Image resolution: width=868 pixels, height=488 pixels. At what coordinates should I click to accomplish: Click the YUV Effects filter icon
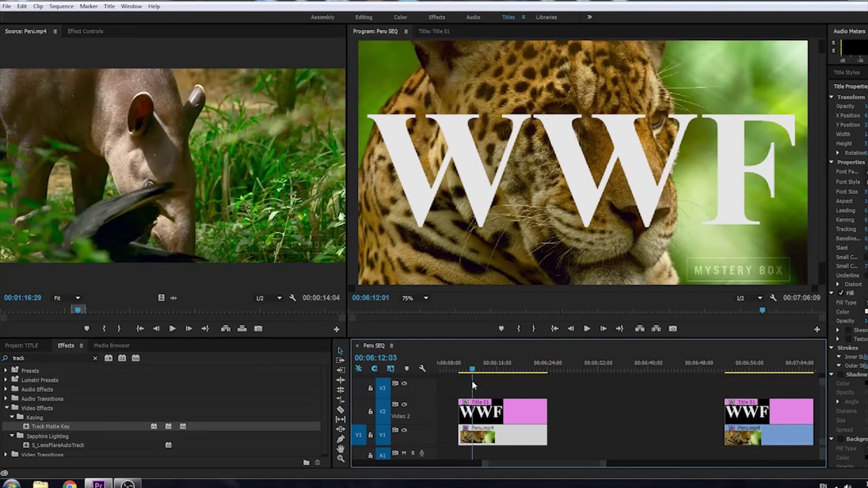[136, 358]
